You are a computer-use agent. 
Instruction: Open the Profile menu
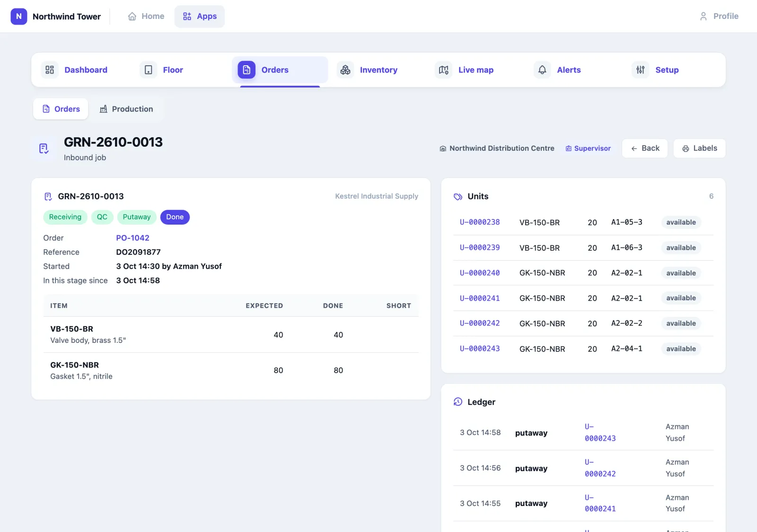[x=719, y=17]
